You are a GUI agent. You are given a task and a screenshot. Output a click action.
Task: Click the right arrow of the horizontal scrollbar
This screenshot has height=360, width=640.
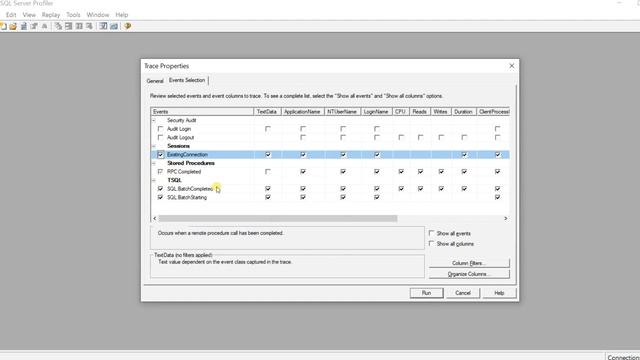tap(505, 218)
